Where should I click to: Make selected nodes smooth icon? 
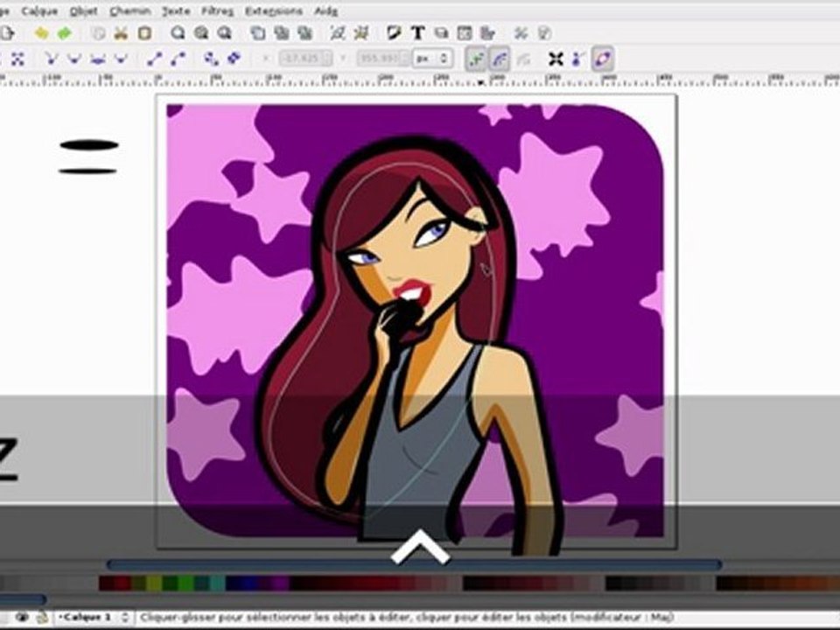point(73,59)
